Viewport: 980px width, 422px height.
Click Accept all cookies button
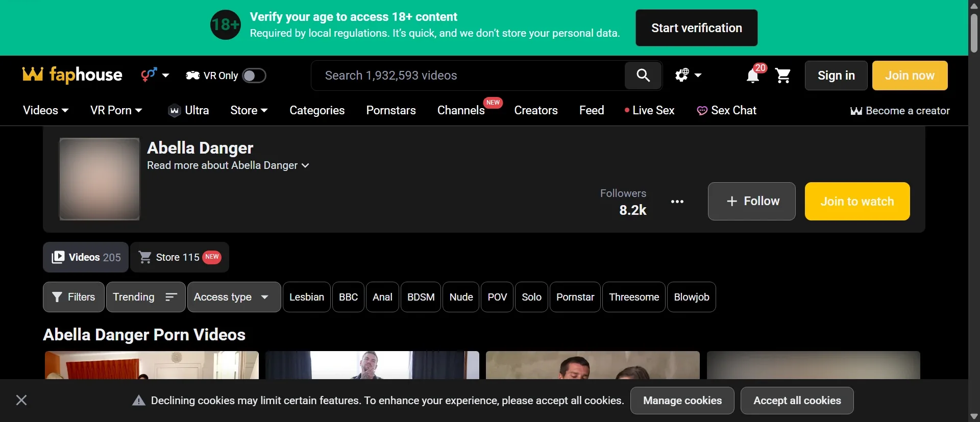797,401
